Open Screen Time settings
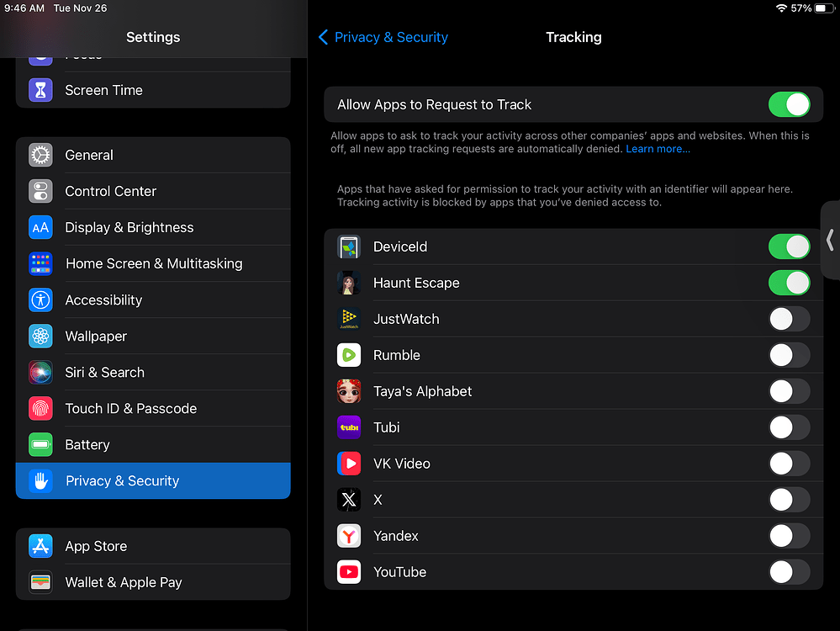840x631 pixels. point(103,90)
